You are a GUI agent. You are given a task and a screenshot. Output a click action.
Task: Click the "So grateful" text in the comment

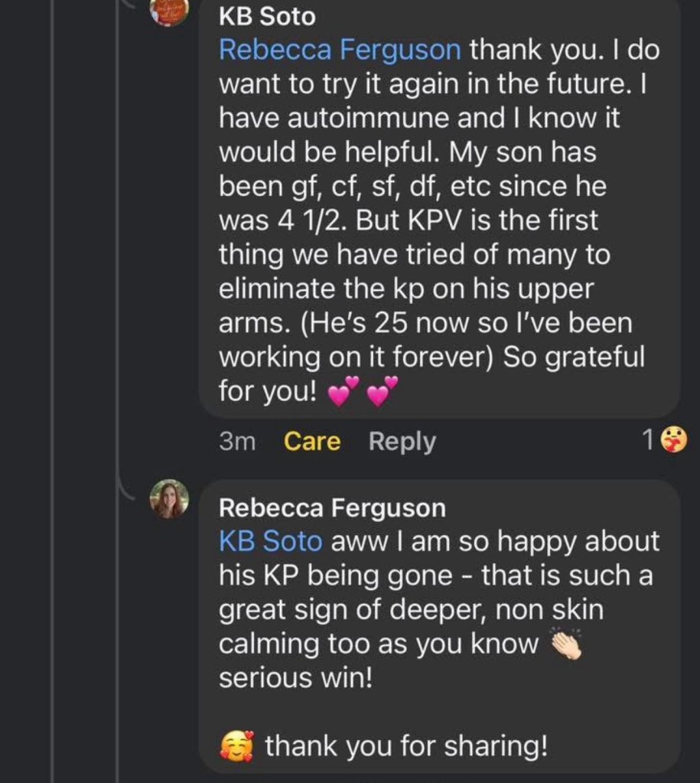point(574,357)
